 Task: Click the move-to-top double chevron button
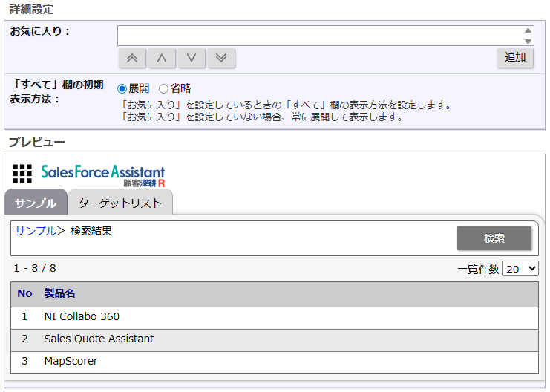[132, 58]
